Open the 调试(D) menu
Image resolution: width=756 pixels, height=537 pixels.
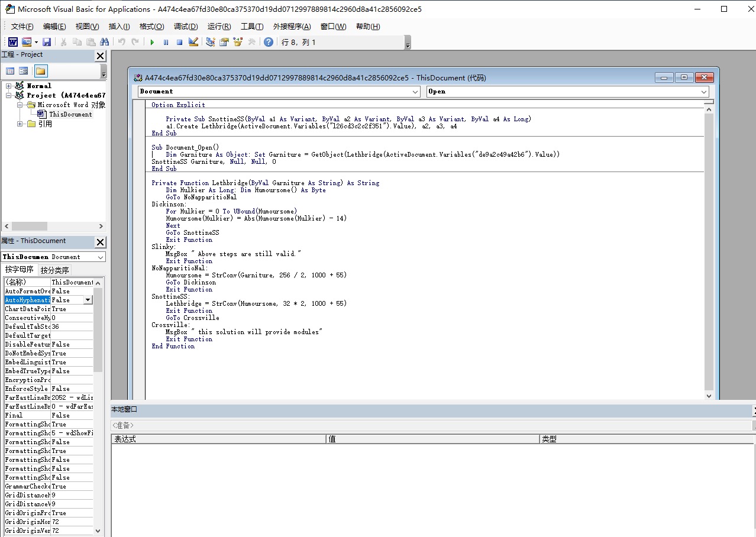tap(186, 27)
